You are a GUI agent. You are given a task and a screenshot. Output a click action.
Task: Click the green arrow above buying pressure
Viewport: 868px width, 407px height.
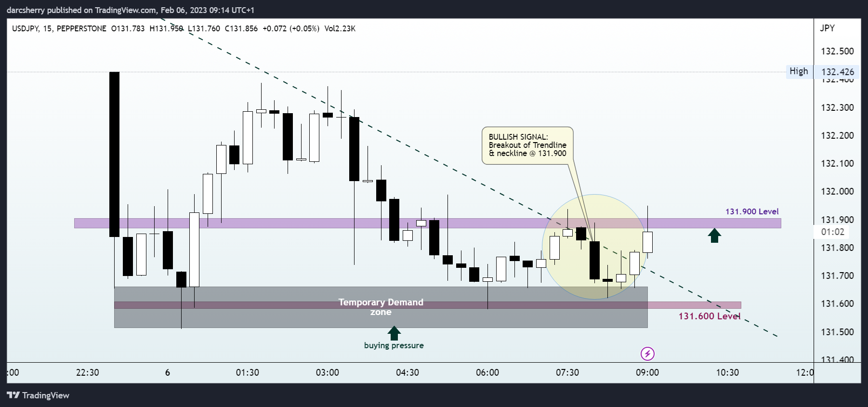click(394, 333)
